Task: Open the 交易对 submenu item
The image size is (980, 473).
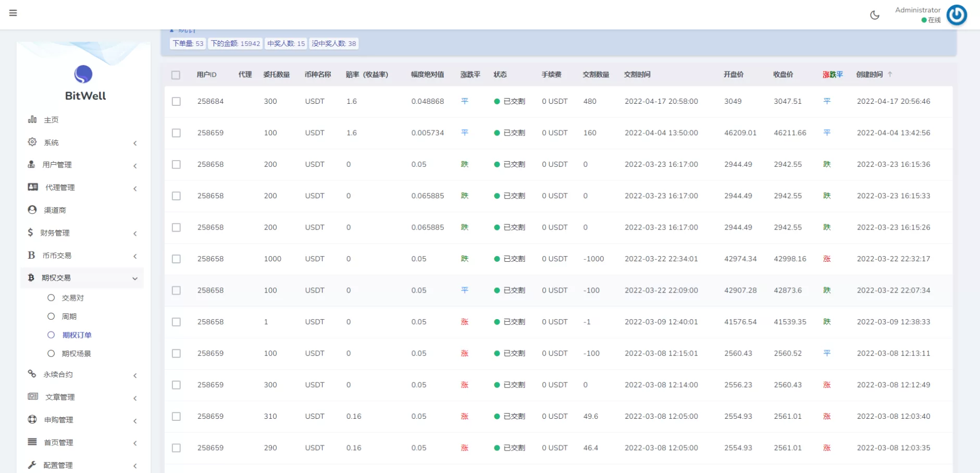Action: point(72,298)
